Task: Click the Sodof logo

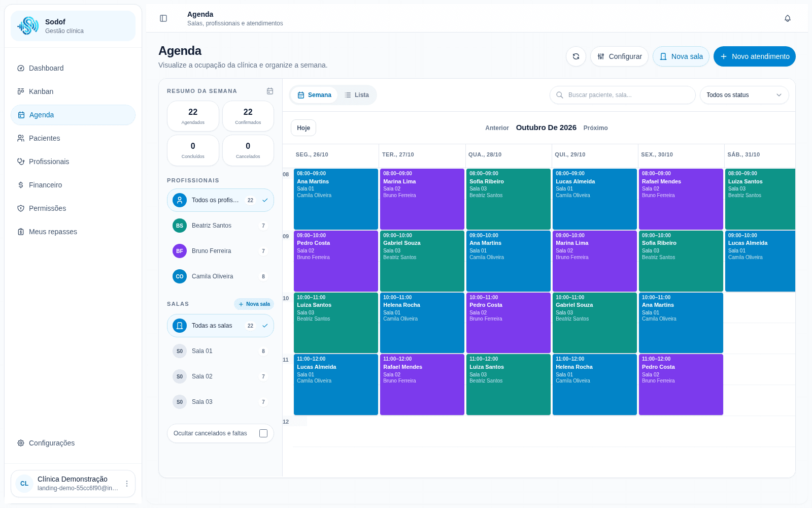Action: tap(28, 26)
